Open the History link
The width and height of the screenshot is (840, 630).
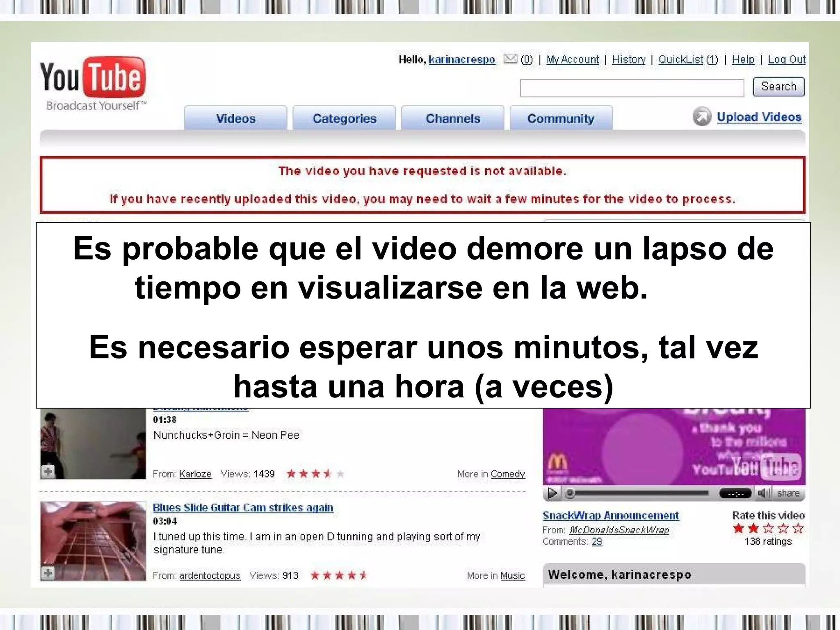coord(629,60)
